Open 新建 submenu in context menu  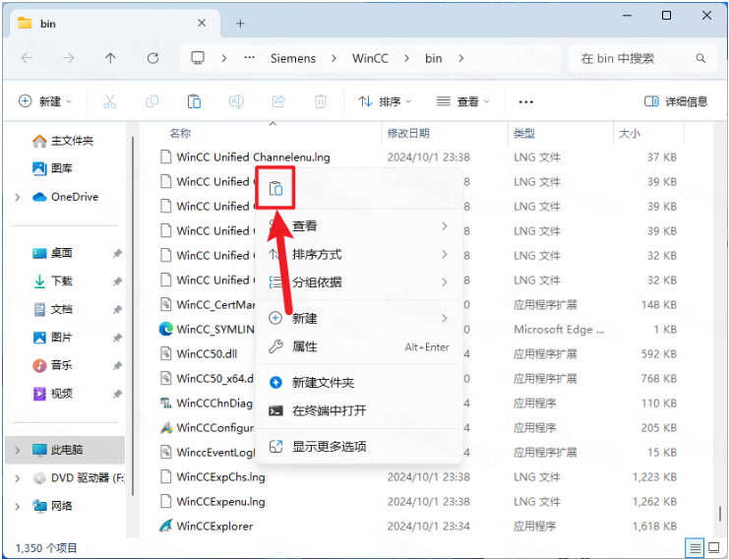click(358, 318)
